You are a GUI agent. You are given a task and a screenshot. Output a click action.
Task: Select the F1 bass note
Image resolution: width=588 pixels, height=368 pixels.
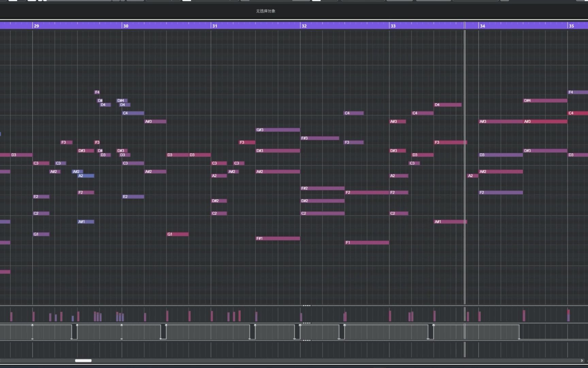coord(367,243)
